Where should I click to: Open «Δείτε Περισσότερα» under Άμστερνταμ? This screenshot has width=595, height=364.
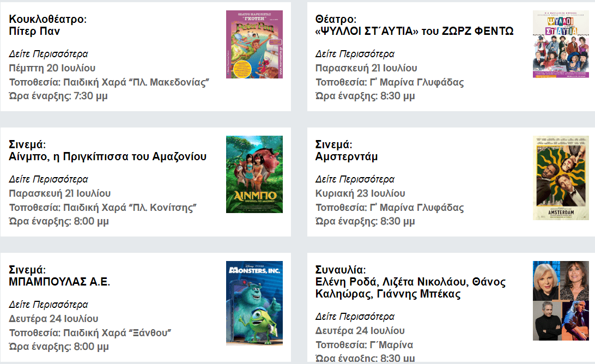tap(355, 179)
